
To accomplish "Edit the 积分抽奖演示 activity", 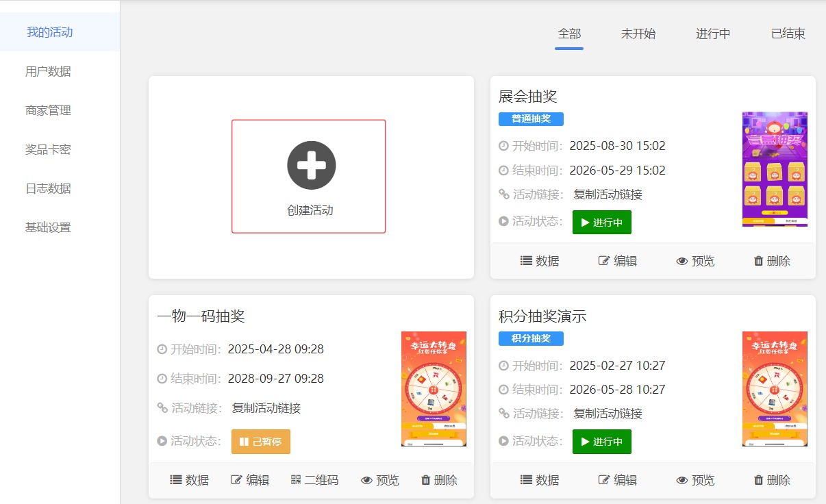I will tap(618, 480).
